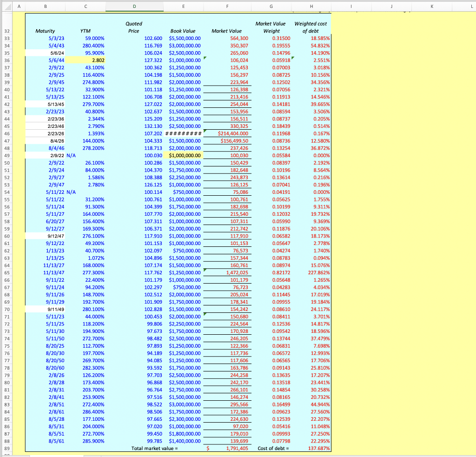Click the error triangle after the $5,500,000.00 book value
Image resolution: width=476 pixels, height=457 pixels.
[x=205, y=39]
